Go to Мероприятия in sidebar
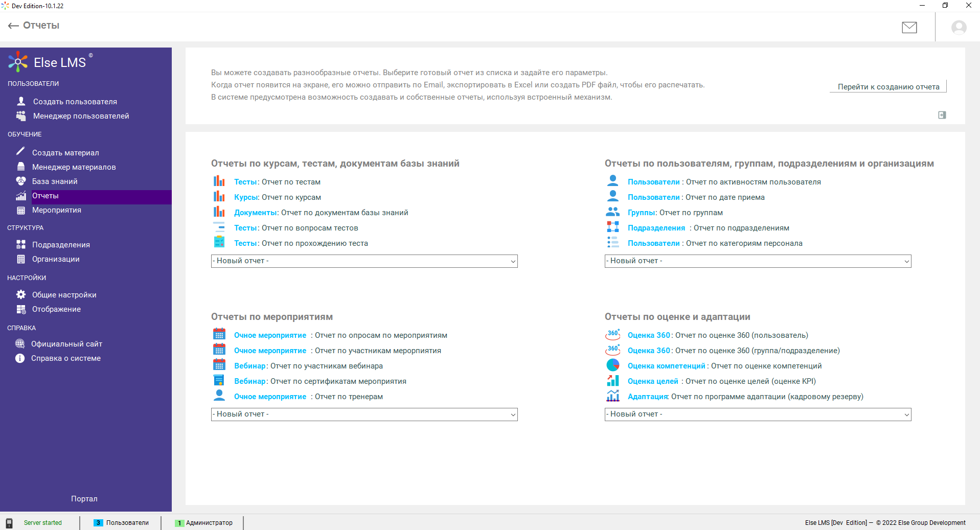The image size is (980, 530). (56, 210)
